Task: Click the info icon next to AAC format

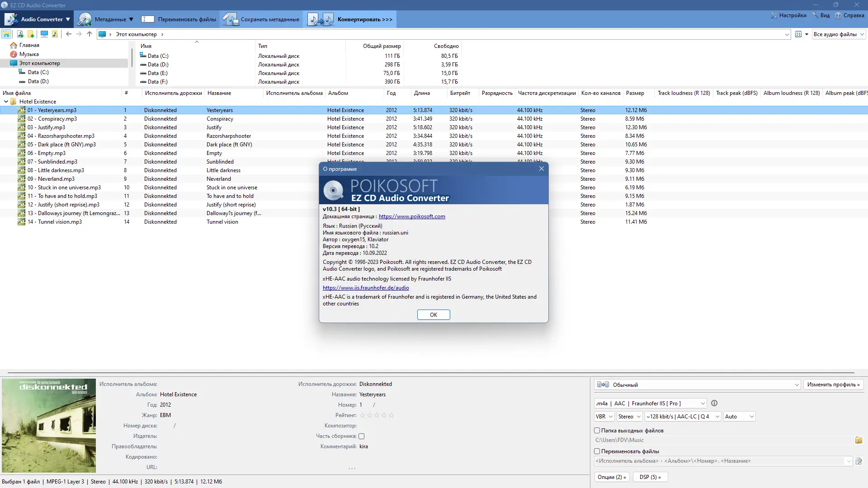Action: pos(714,404)
